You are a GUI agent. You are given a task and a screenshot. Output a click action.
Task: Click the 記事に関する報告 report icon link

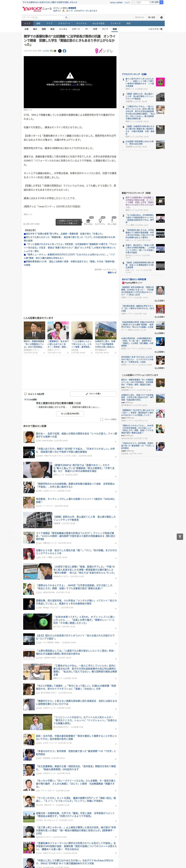tap(32, 224)
